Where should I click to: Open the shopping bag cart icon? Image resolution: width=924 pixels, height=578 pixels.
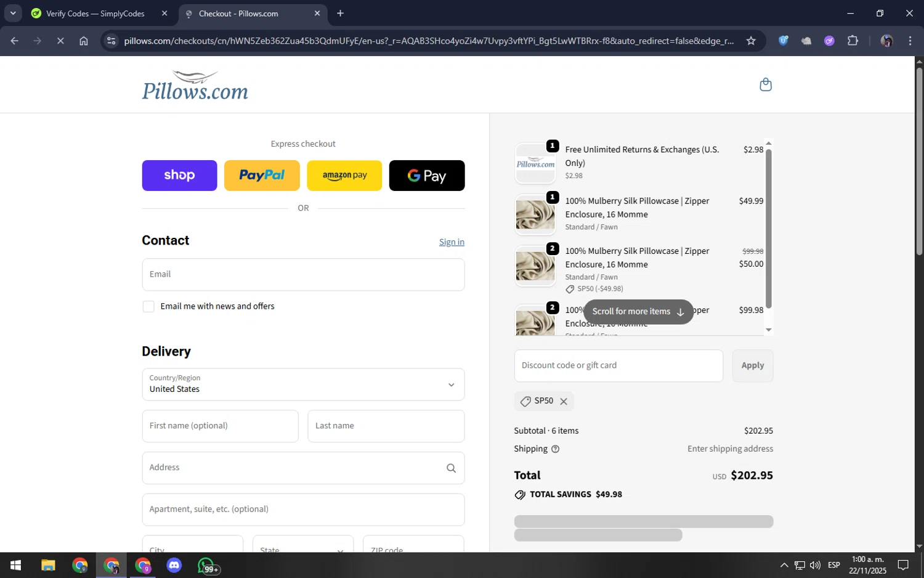point(766,84)
